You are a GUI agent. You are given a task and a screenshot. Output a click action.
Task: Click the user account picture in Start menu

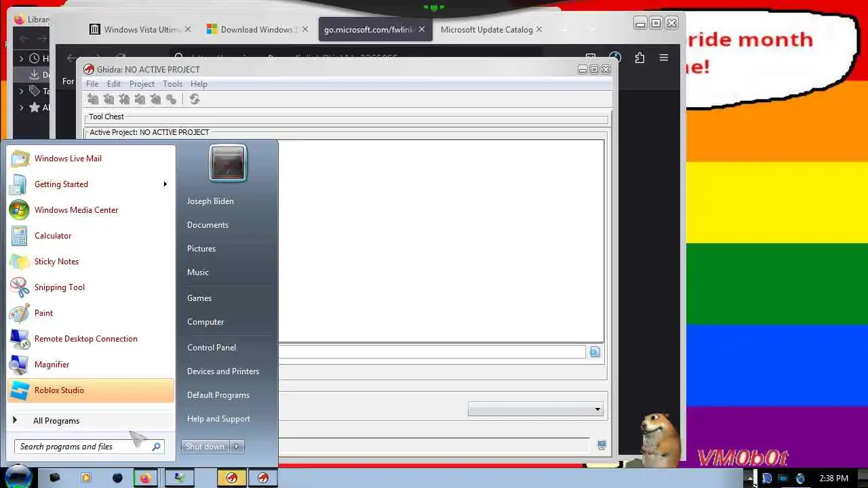tap(227, 163)
